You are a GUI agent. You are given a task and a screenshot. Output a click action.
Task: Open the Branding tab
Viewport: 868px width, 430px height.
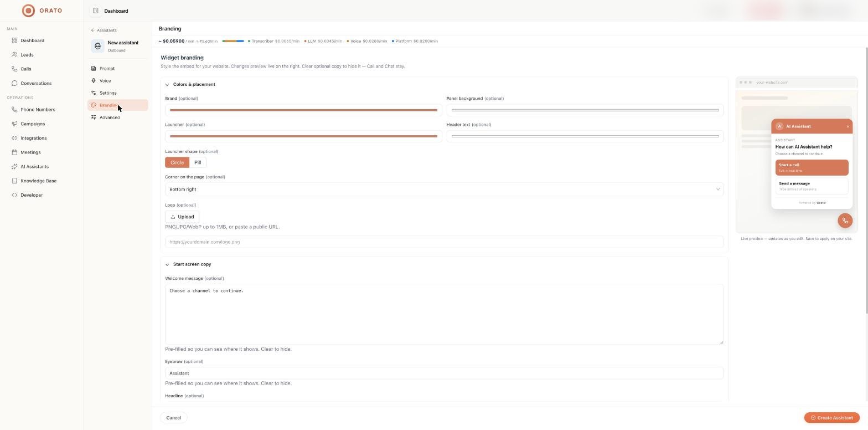coord(118,105)
